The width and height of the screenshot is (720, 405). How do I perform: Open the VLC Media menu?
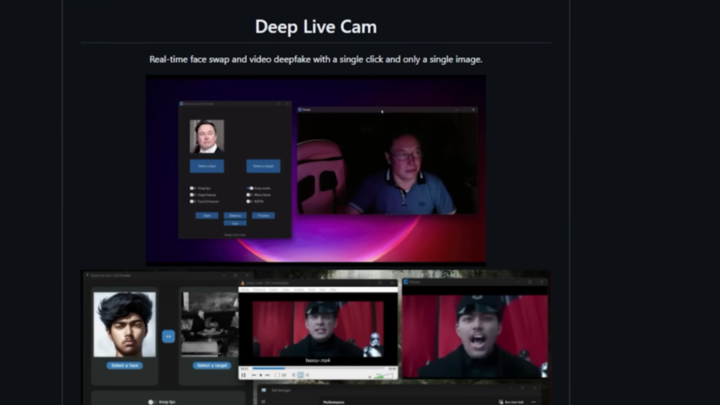[245, 290]
